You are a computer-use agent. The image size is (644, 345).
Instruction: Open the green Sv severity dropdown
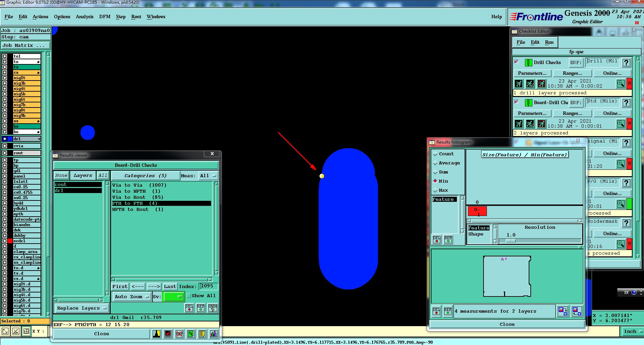pyautogui.click(x=173, y=296)
